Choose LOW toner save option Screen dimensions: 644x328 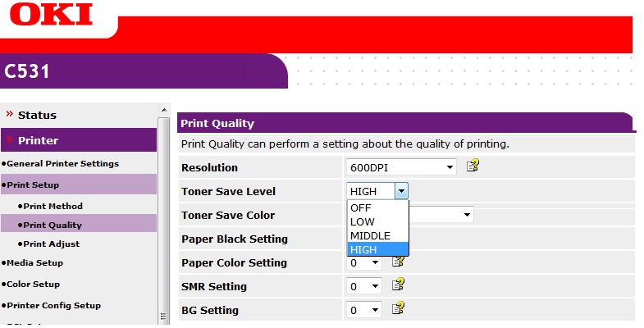(377, 222)
